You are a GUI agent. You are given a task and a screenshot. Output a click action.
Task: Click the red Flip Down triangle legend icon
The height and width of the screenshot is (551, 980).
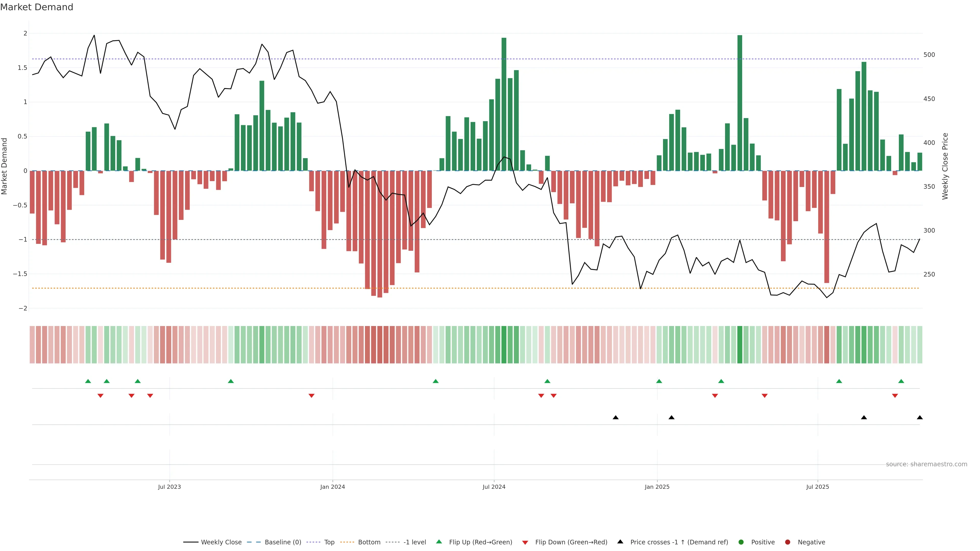[525, 542]
